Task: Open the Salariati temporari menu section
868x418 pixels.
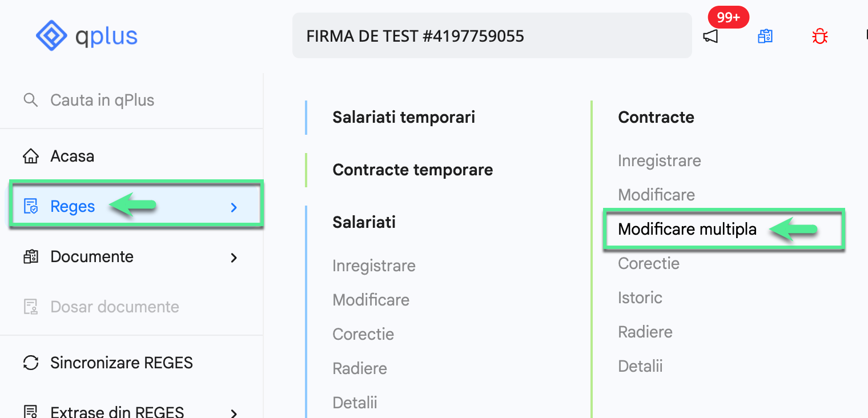Action: tap(403, 116)
